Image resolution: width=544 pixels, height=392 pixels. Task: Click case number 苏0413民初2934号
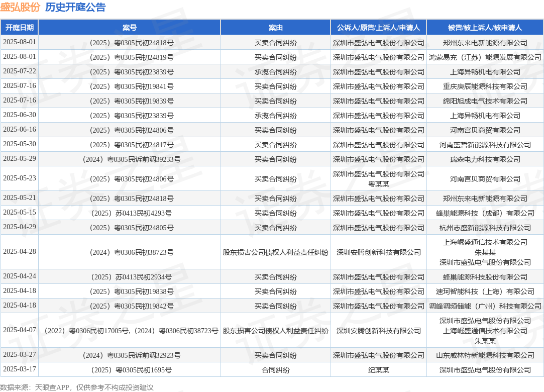point(131,277)
